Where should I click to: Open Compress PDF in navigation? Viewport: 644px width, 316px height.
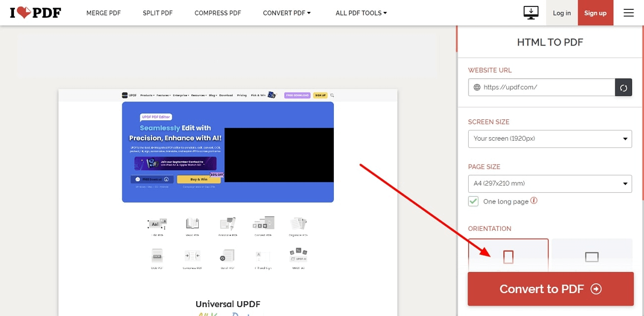pos(218,13)
